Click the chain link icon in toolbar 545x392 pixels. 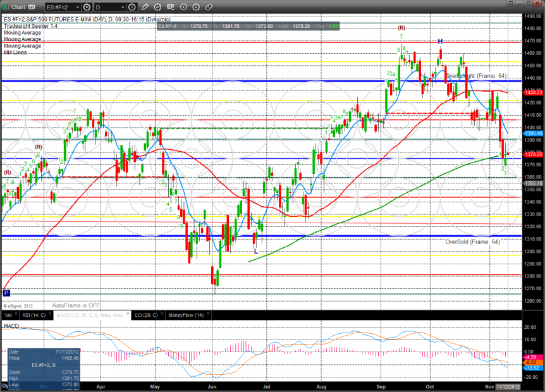(209, 7)
